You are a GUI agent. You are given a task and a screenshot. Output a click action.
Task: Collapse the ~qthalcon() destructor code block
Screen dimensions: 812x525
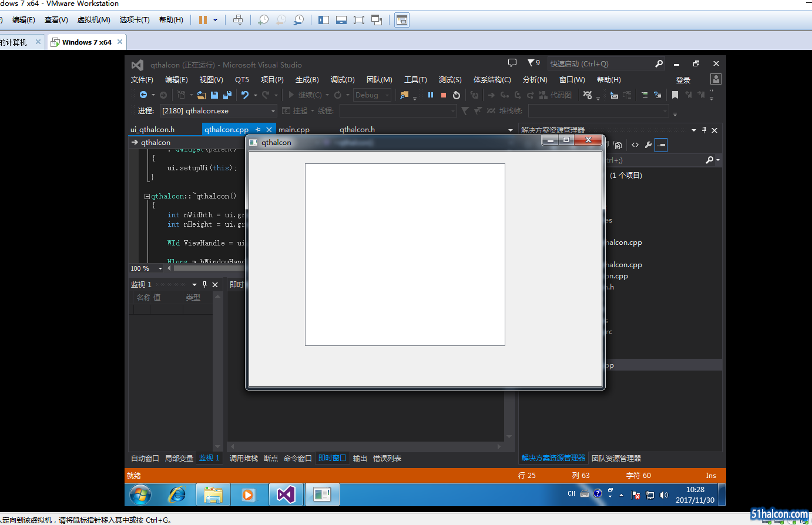click(147, 197)
